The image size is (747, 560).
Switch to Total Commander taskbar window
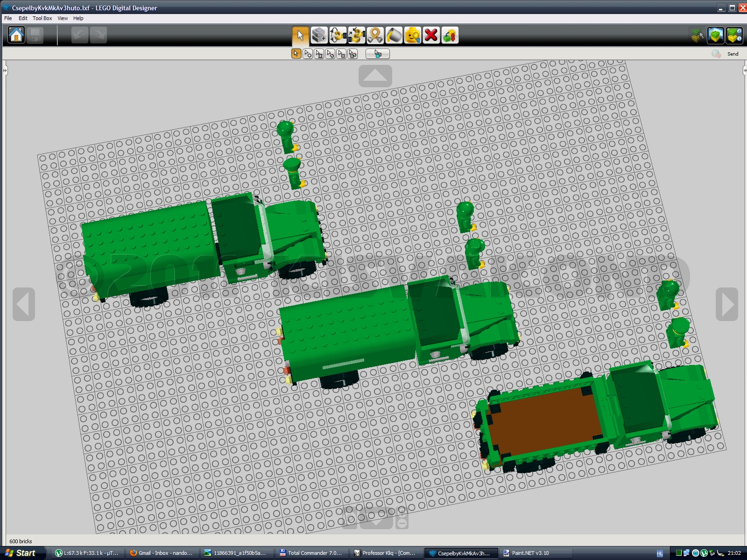click(310, 553)
